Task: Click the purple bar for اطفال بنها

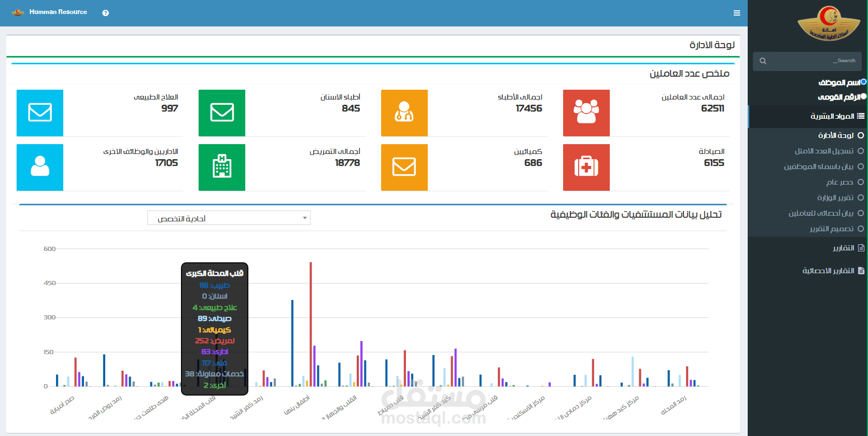Action: 314,366
